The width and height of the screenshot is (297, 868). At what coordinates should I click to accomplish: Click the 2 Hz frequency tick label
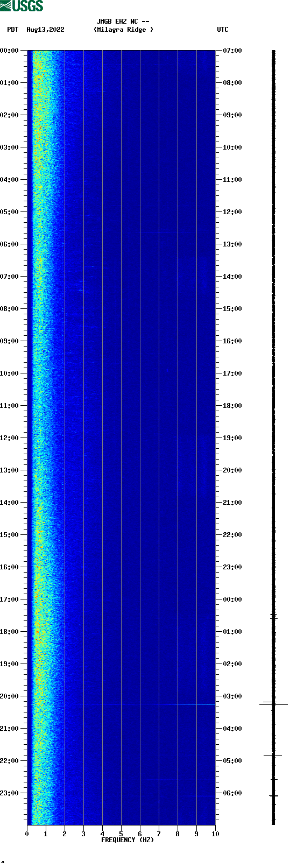[x=65, y=834]
